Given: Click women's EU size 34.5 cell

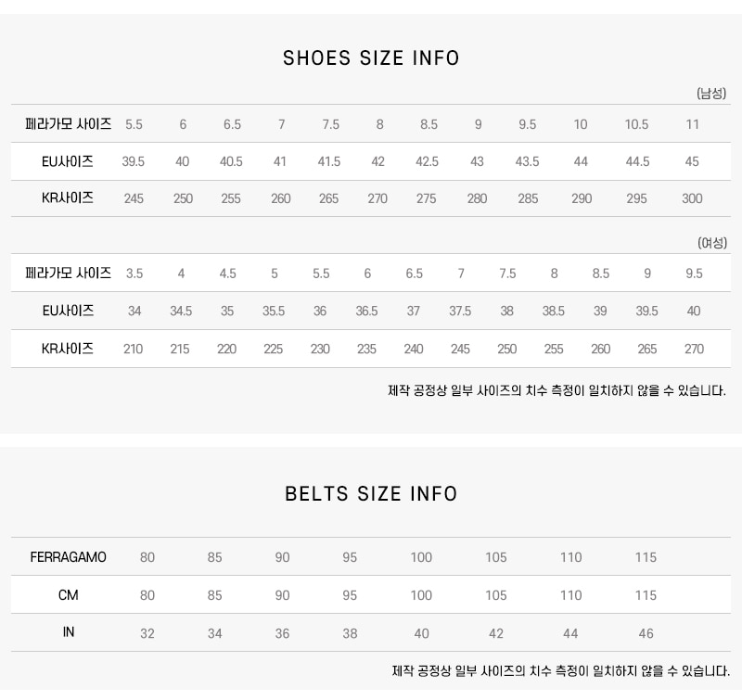Looking at the screenshot, I should click(181, 311).
